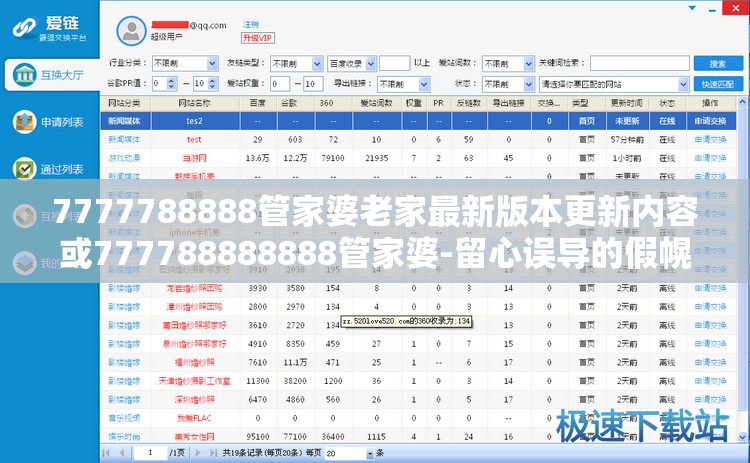Open the site name 当游网
Screen dimensions: 750x463
(194, 158)
